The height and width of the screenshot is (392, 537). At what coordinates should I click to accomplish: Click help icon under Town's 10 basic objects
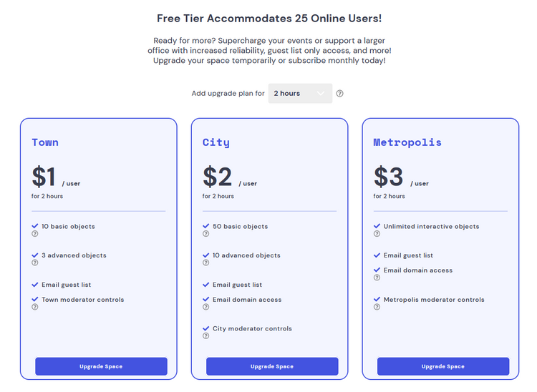click(34, 234)
